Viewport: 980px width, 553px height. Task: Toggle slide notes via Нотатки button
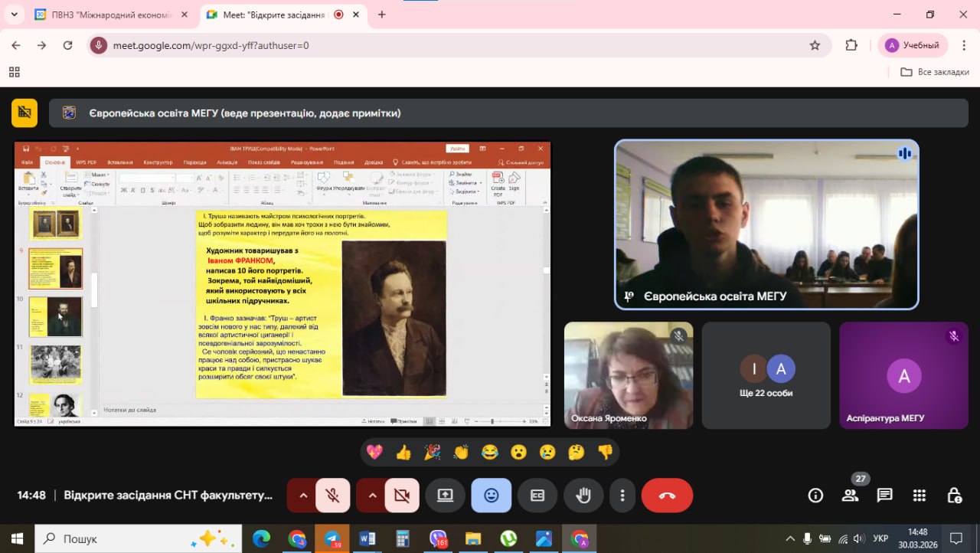point(375,420)
